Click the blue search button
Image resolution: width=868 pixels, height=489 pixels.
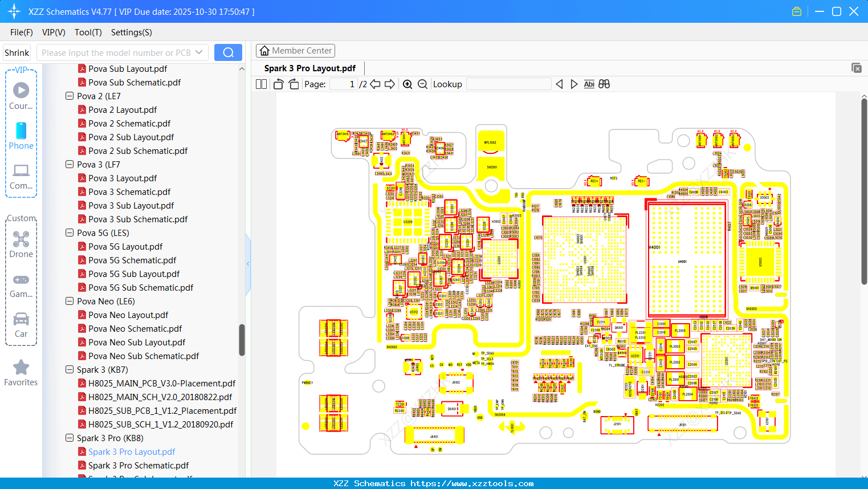pyautogui.click(x=228, y=52)
